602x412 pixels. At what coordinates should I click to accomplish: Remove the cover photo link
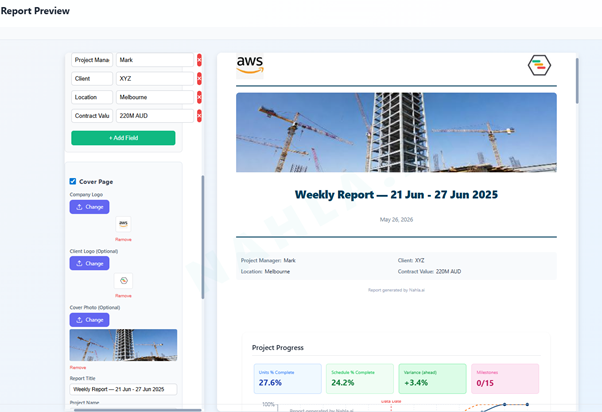tap(78, 367)
